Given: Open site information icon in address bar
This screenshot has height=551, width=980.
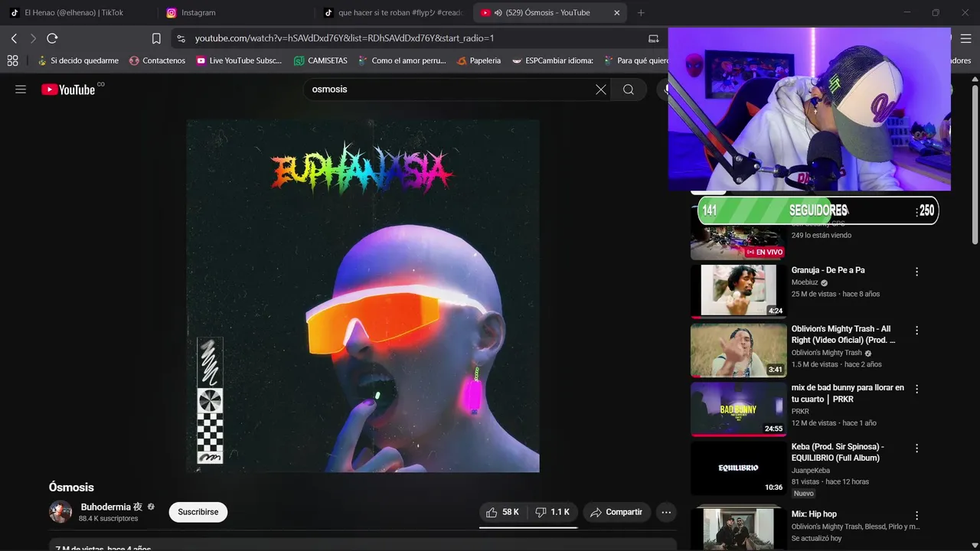Looking at the screenshot, I should 180,38.
